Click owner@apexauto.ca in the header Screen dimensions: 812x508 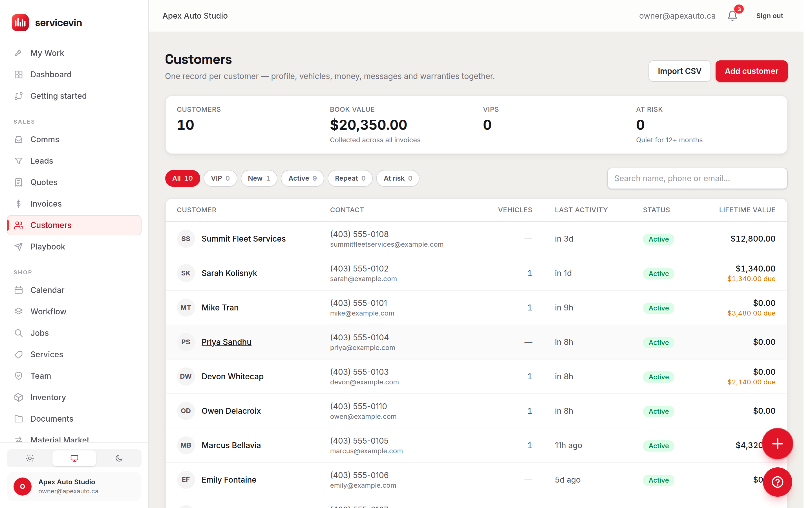click(677, 16)
